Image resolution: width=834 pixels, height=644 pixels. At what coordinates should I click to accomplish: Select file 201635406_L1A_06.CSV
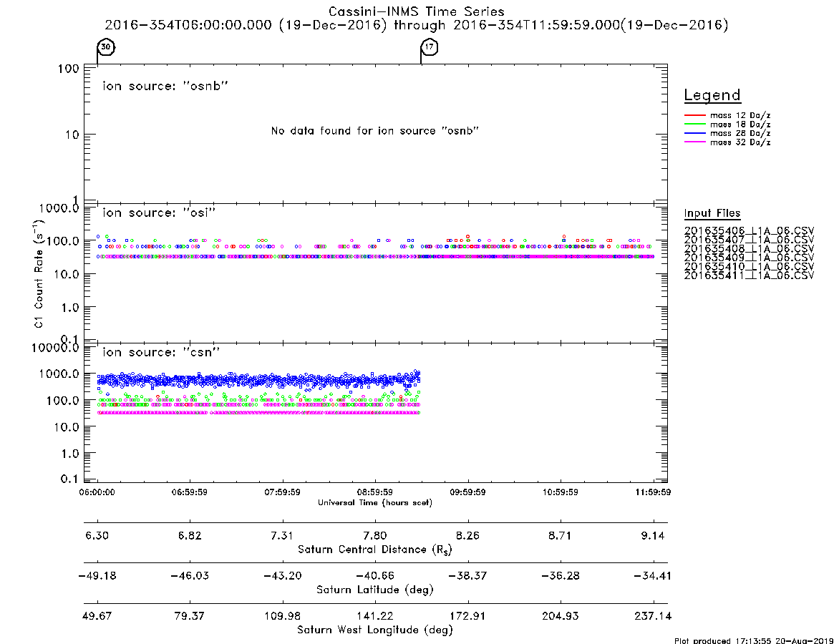point(749,231)
